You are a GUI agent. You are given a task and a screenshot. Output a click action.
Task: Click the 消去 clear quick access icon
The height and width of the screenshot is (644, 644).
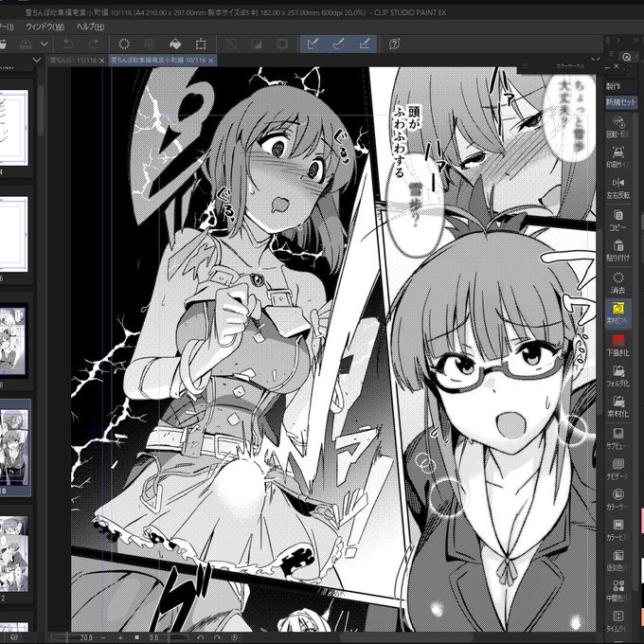pyautogui.click(x=617, y=282)
